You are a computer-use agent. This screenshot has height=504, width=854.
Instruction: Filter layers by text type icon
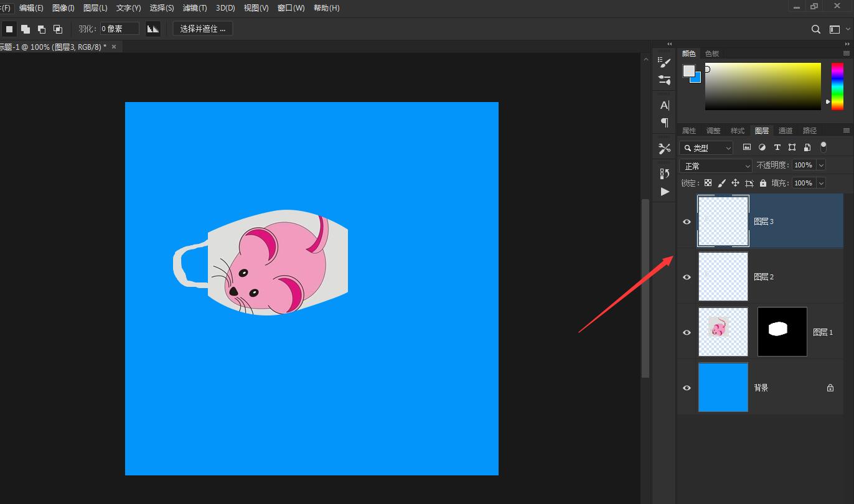[777, 147]
